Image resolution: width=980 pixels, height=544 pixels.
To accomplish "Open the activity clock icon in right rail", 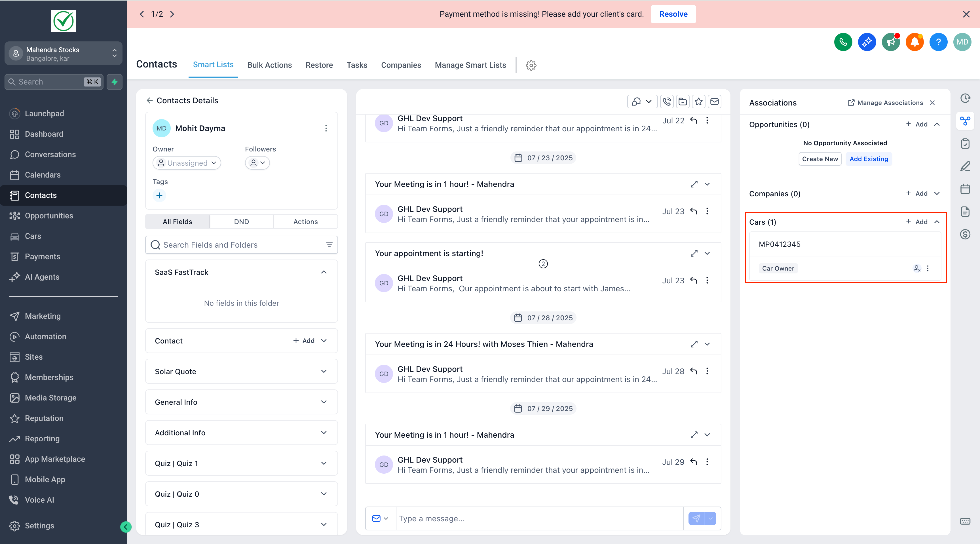I will (965, 98).
